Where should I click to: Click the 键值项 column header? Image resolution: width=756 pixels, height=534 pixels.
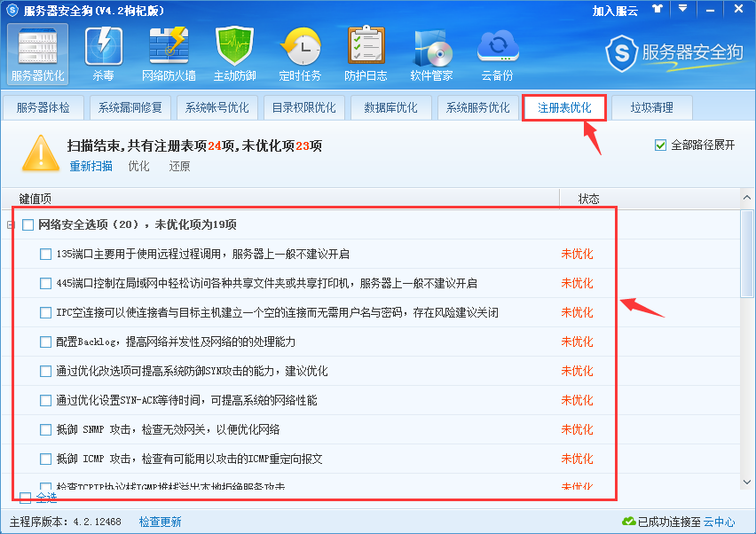click(280, 199)
